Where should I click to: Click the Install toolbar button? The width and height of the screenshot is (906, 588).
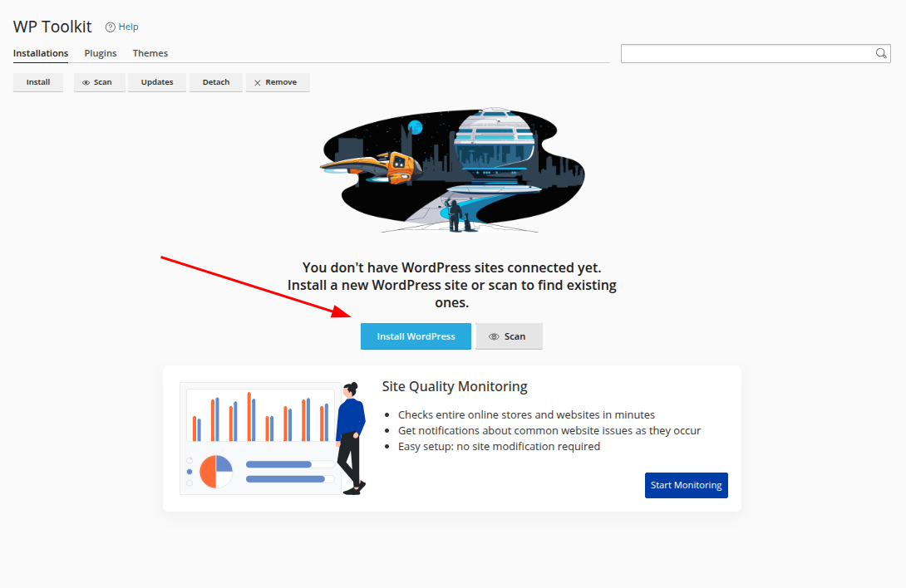click(x=38, y=82)
